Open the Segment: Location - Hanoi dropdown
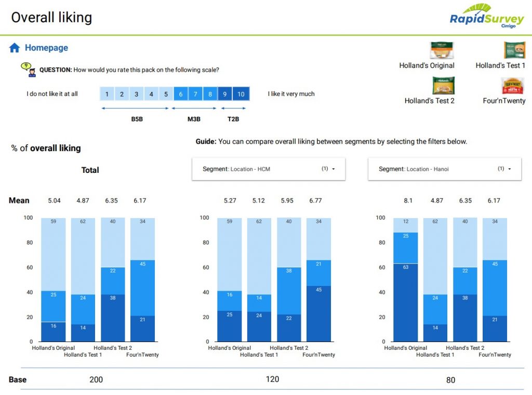 coord(445,169)
